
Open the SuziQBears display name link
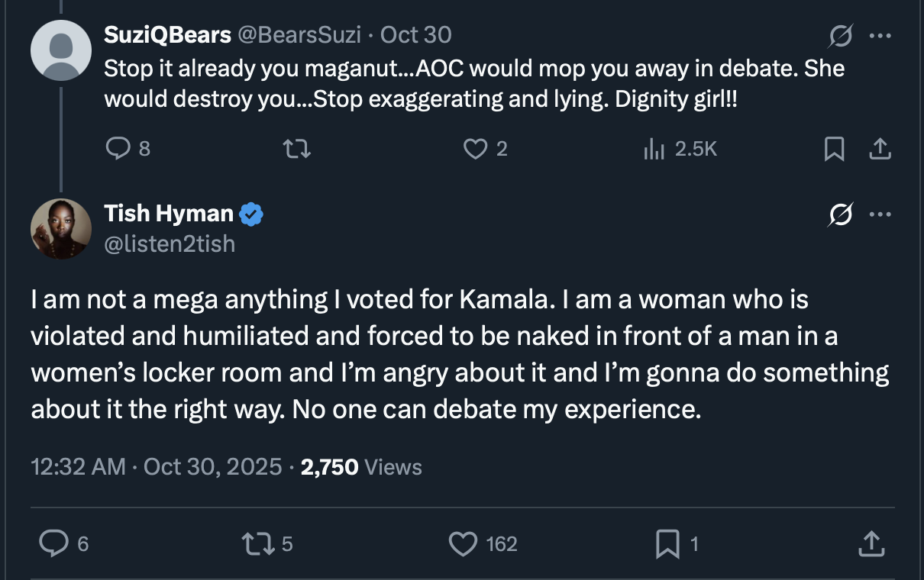(167, 35)
